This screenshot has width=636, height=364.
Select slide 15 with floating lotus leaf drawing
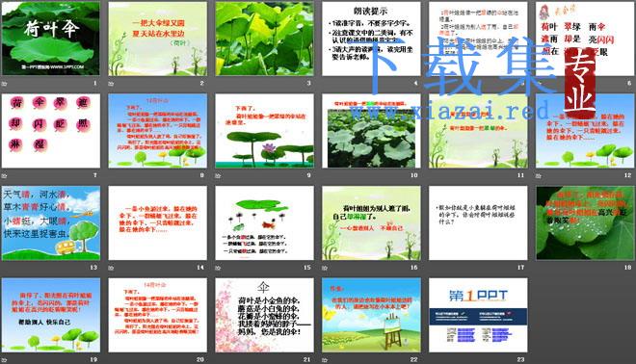point(264,223)
